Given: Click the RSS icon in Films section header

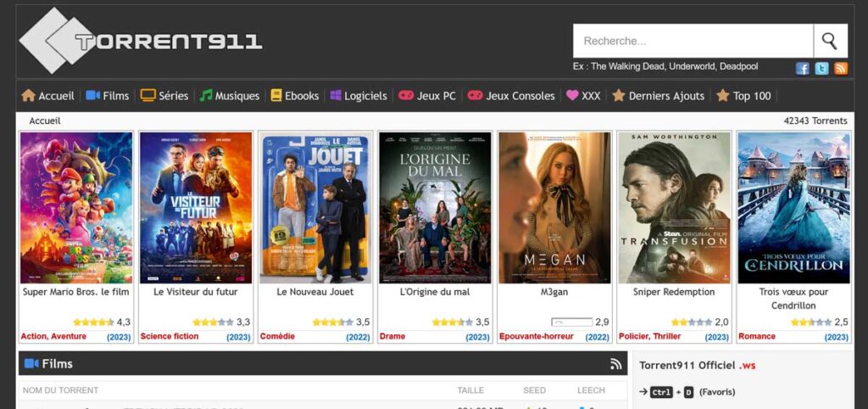Looking at the screenshot, I should tap(615, 364).
